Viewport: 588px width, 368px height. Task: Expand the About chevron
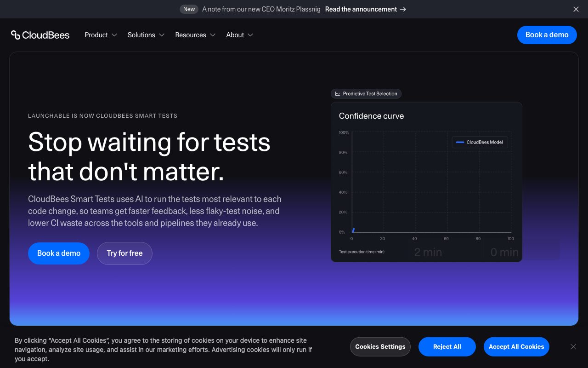coord(250,35)
